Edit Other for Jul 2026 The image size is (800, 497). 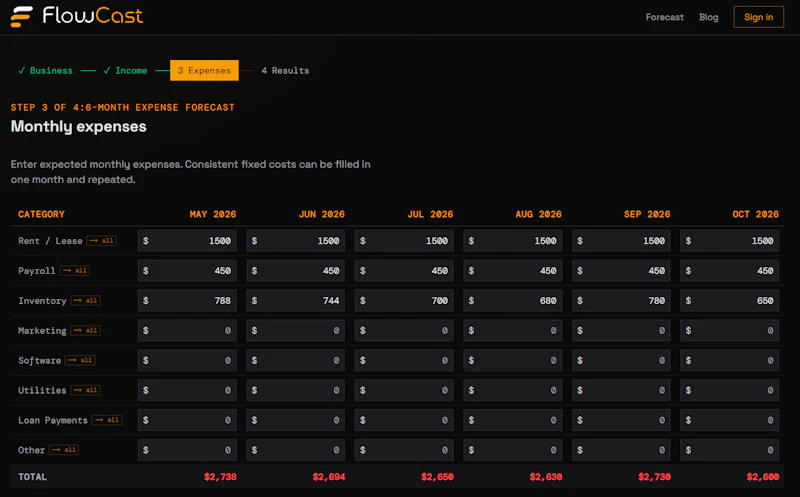pos(404,450)
